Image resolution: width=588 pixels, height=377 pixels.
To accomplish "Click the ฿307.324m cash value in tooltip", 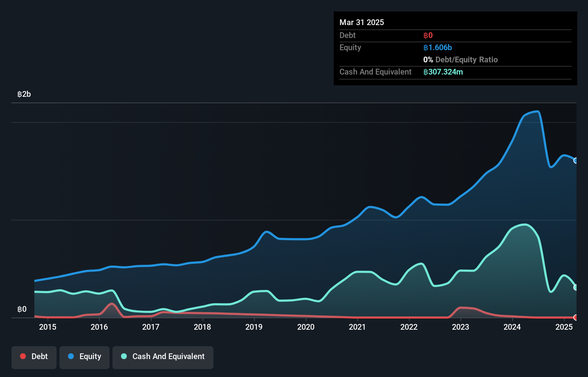I will coord(443,72).
